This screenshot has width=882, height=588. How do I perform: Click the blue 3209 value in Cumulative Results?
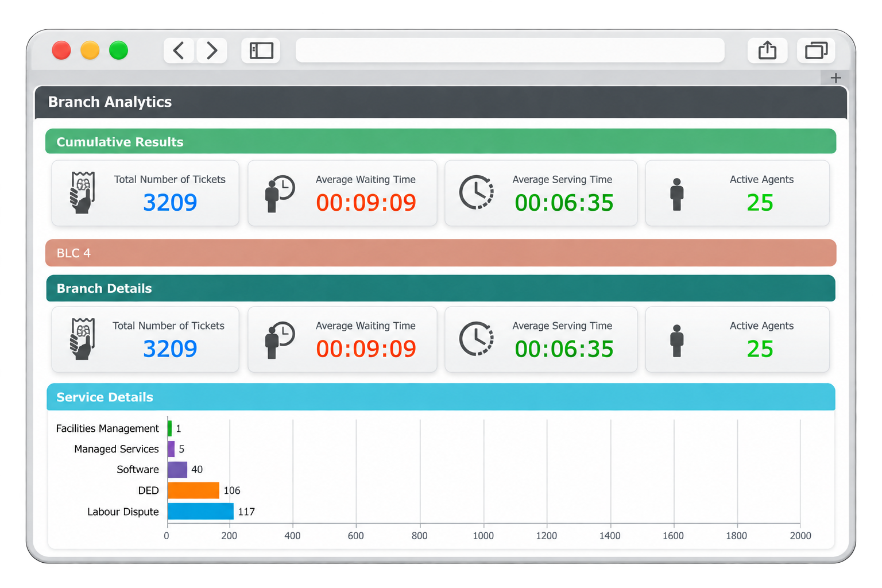pyautogui.click(x=170, y=203)
